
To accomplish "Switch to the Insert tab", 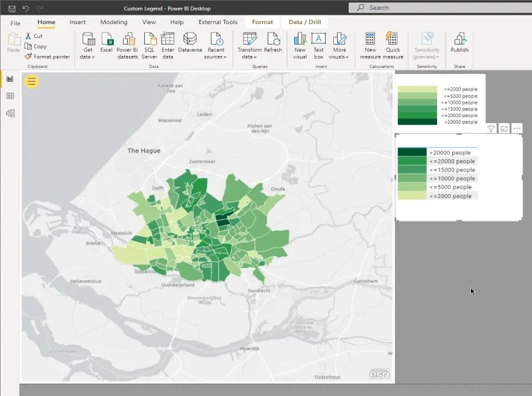I will pyautogui.click(x=77, y=22).
